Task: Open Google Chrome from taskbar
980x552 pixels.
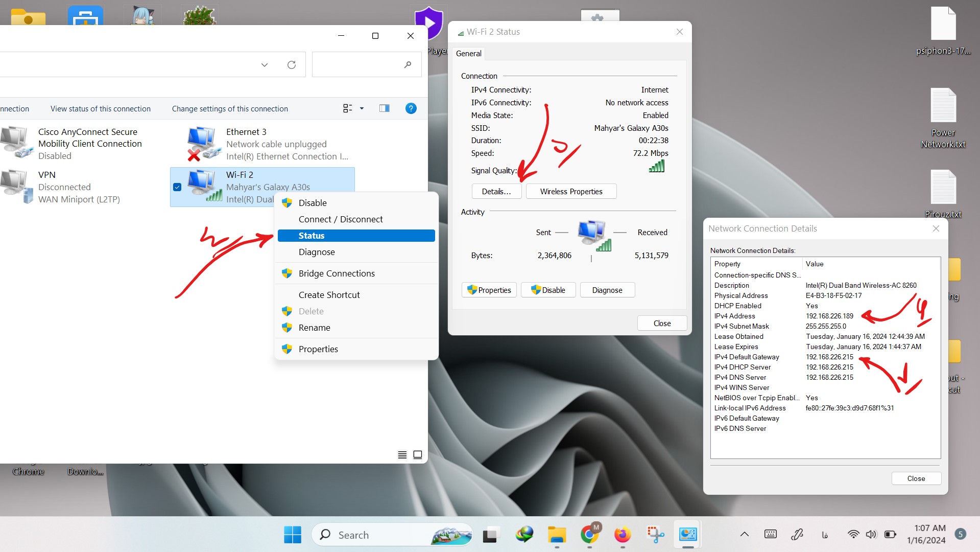Action: pos(590,535)
